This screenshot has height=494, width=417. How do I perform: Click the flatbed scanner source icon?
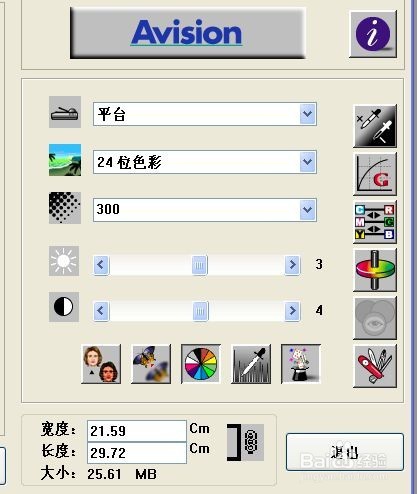click(x=65, y=112)
